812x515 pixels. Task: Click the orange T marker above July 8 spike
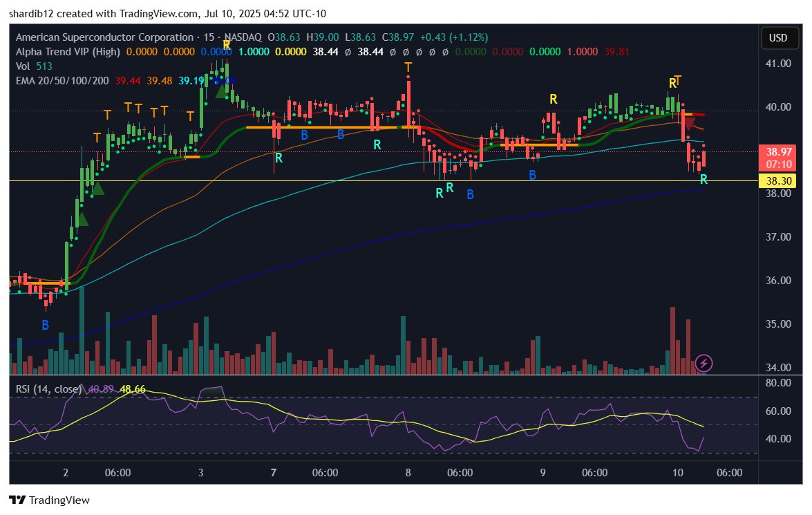[x=408, y=67]
